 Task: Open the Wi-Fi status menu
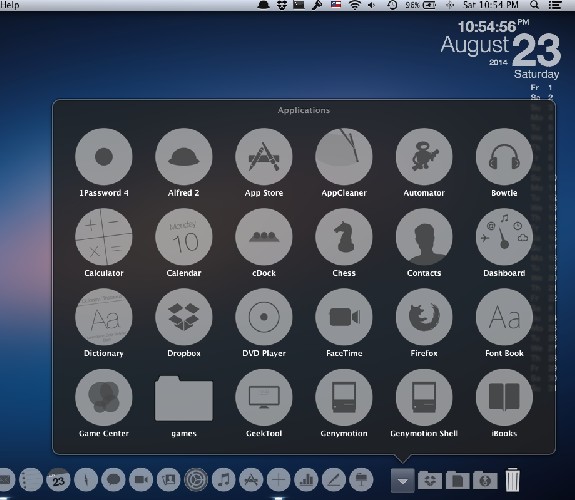[354, 5]
